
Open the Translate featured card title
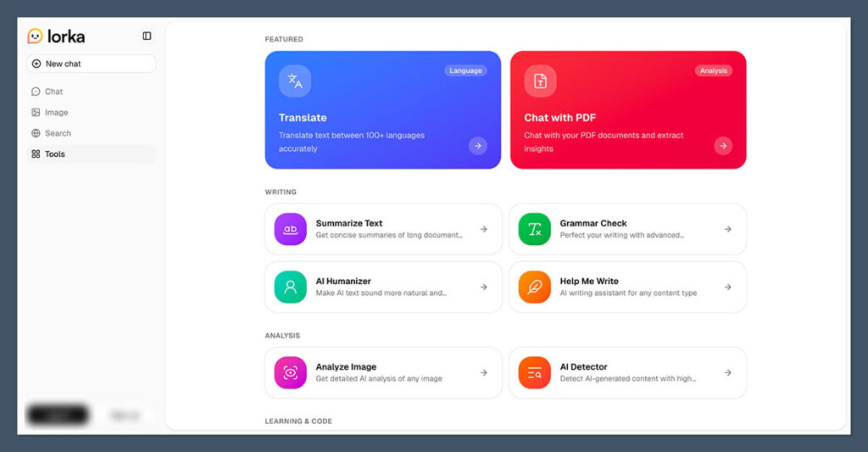click(303, 117)
